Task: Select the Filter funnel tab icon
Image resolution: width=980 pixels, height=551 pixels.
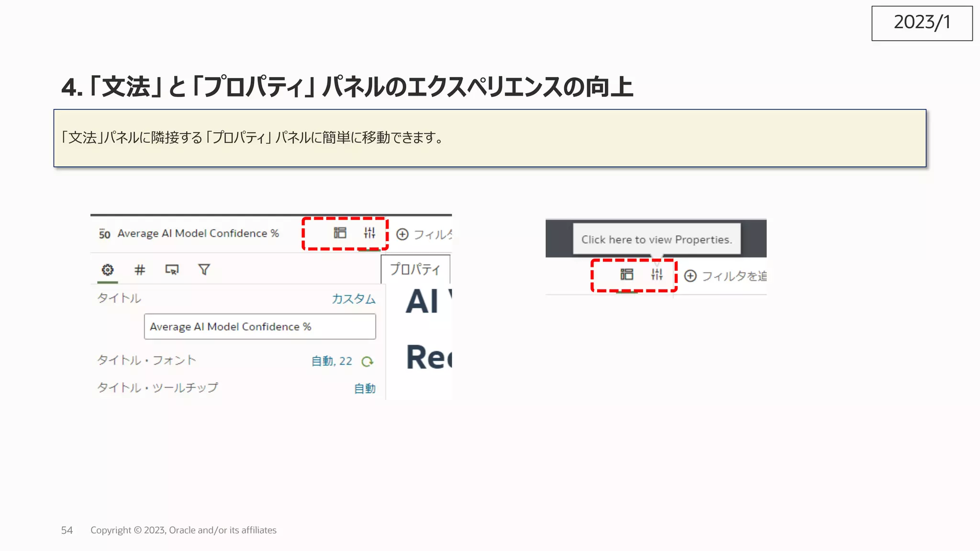Action: click(204, 270)
